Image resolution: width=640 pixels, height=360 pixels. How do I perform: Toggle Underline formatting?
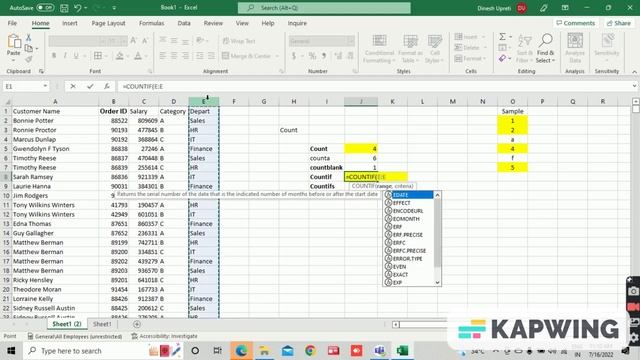[x=76, y=56]
